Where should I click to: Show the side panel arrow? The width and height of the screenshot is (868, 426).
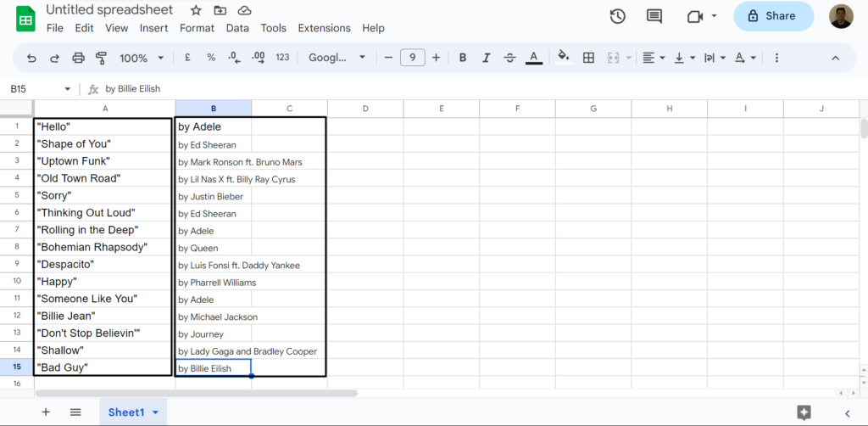pos(848,413)
